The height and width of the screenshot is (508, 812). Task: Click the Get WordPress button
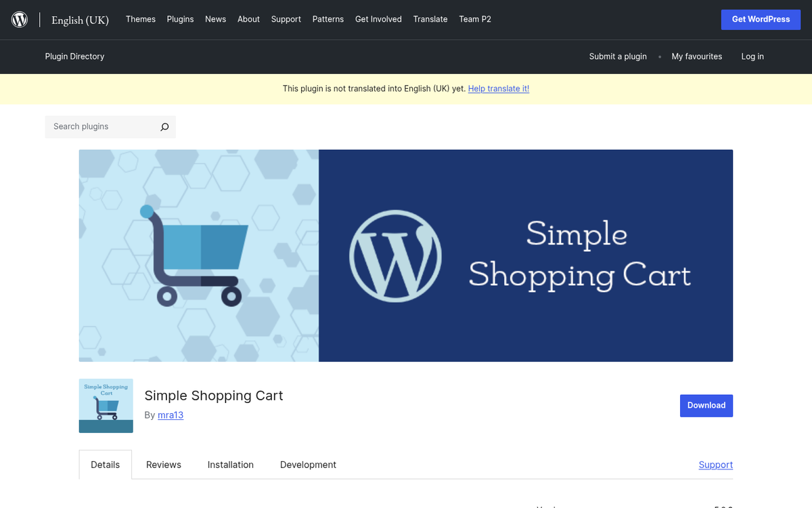761,19
